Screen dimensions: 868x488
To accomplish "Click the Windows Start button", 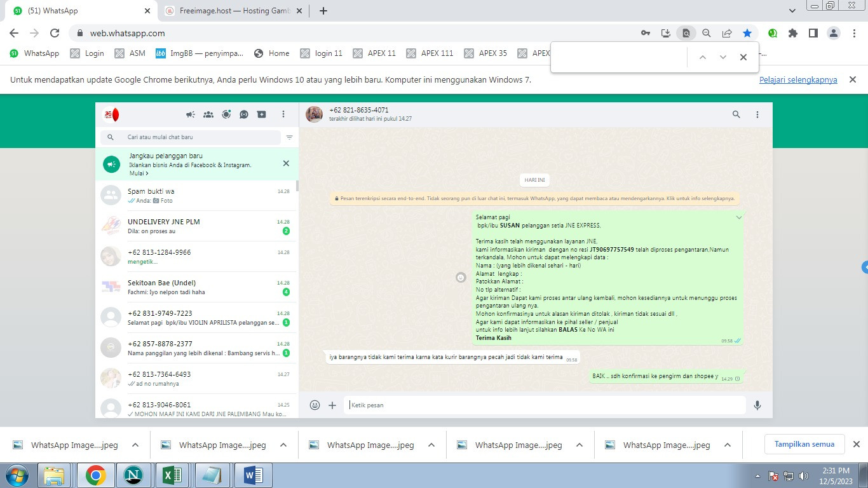I will [x=17, y=475].
